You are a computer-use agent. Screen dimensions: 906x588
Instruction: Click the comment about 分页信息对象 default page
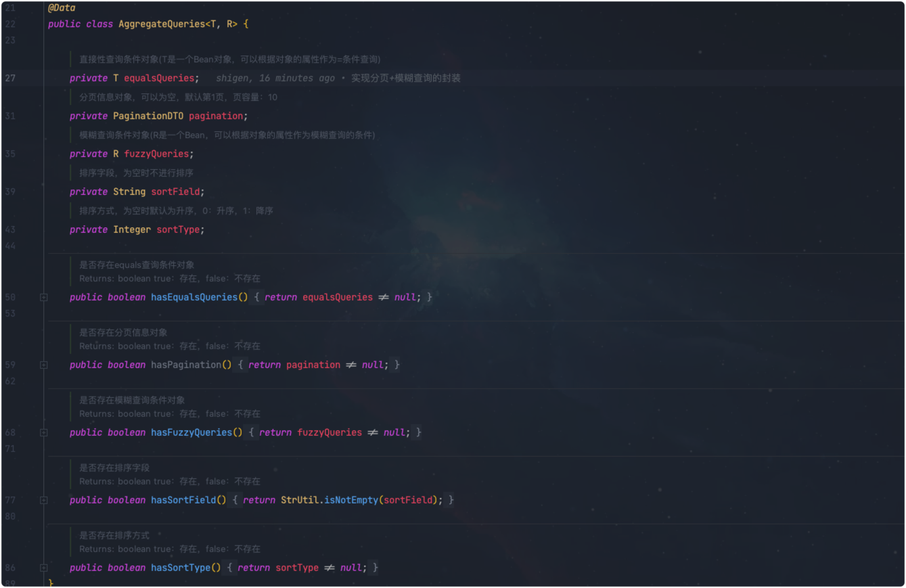(x=178, y=97)
